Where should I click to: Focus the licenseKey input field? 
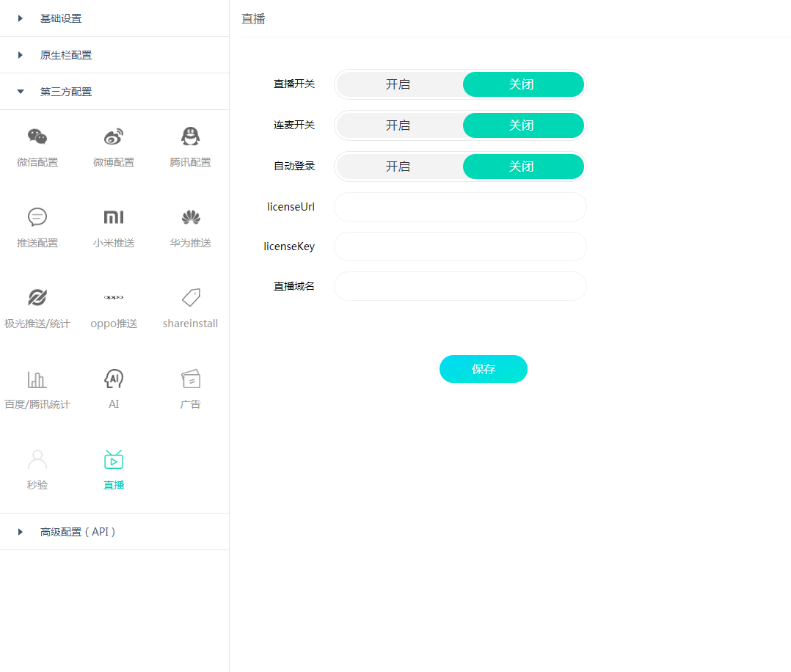(x=460, y=246)
